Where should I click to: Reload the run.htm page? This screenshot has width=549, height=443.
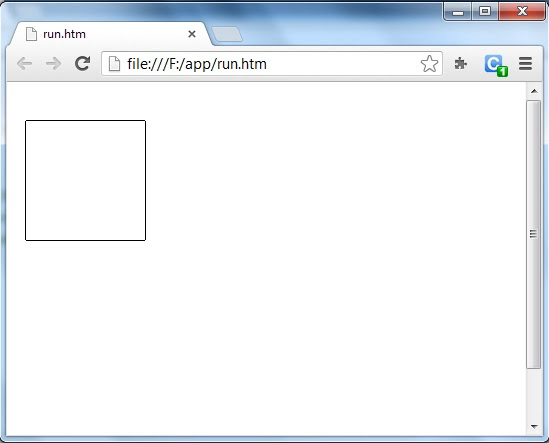pyautogui.click(x=83, y=63)
